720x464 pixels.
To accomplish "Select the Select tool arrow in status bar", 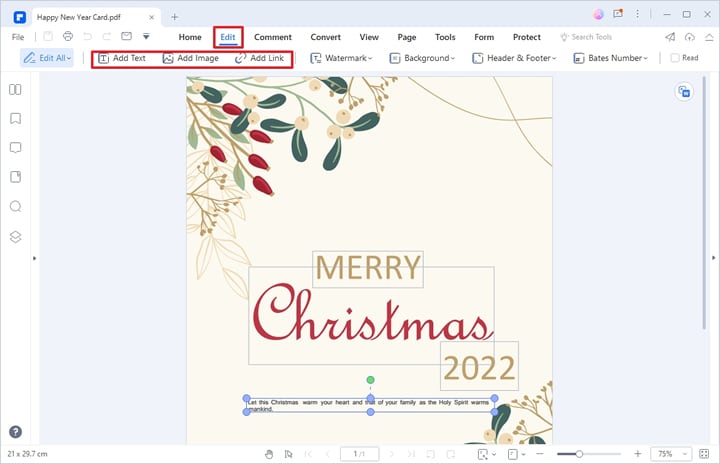I will [x=288, y=454].
